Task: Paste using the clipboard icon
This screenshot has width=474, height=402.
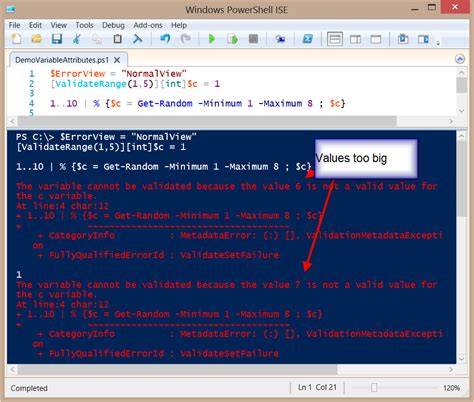Action: [117, 39]
